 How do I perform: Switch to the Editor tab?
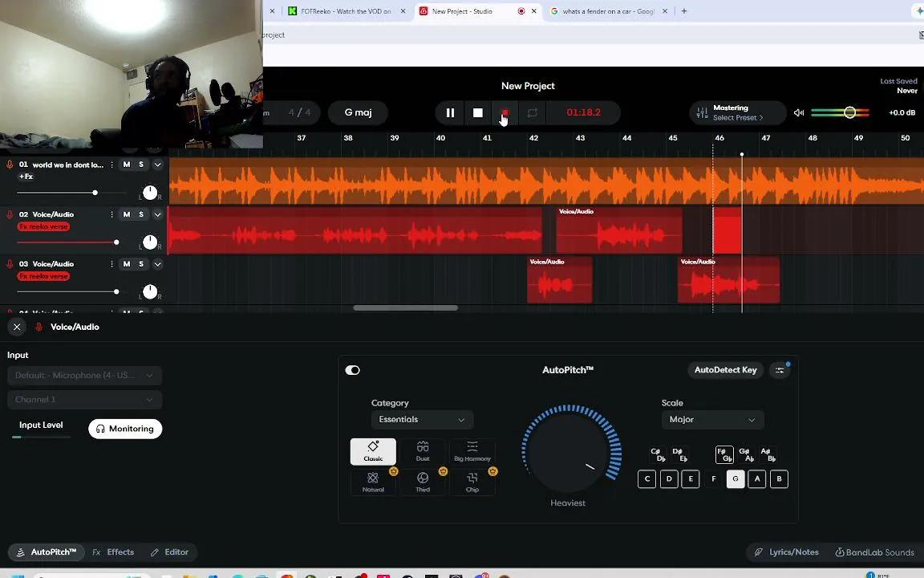(x=169, y=552)
